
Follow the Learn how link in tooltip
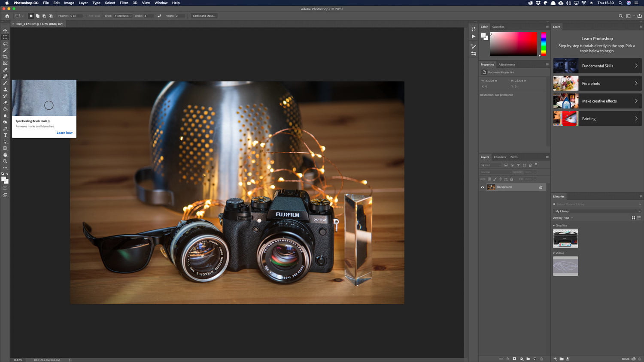click(x=64, y=133)
